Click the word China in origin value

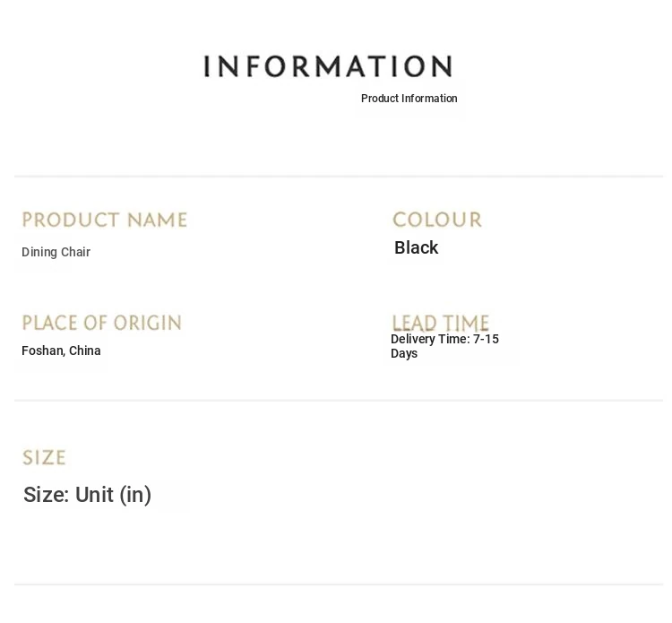coord(84,350)
